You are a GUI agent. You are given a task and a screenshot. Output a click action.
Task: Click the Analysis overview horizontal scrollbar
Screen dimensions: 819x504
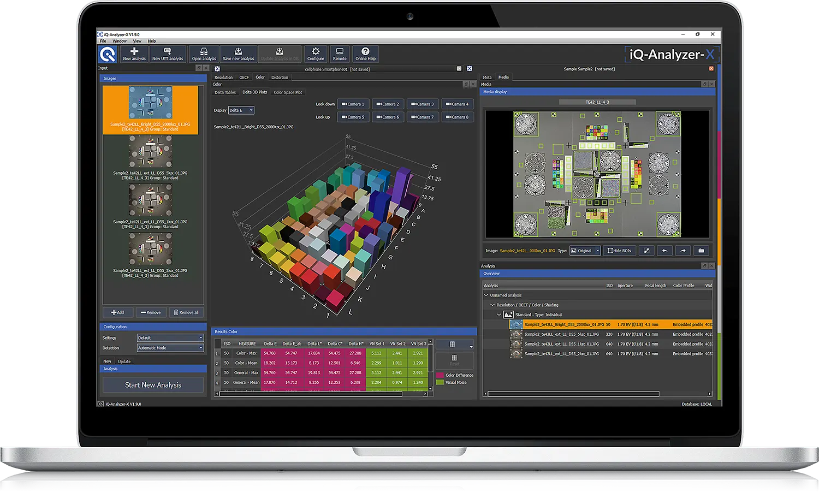[573, 394]
